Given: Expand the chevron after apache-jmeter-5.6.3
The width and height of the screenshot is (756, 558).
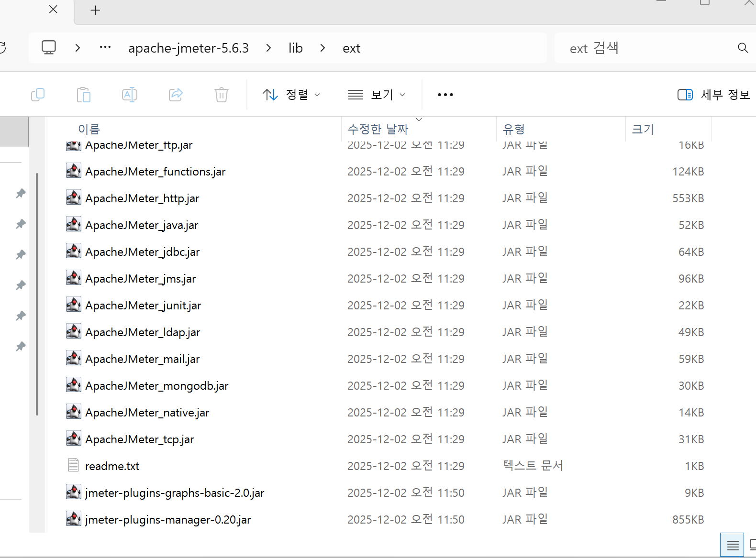Looking at the screenshot, I should click(x=268, y=48).
